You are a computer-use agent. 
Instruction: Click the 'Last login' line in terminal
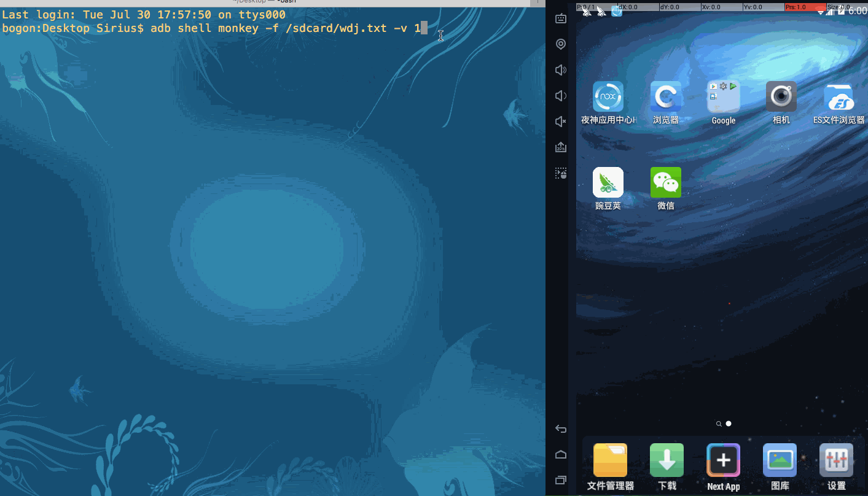pos(144,14)
